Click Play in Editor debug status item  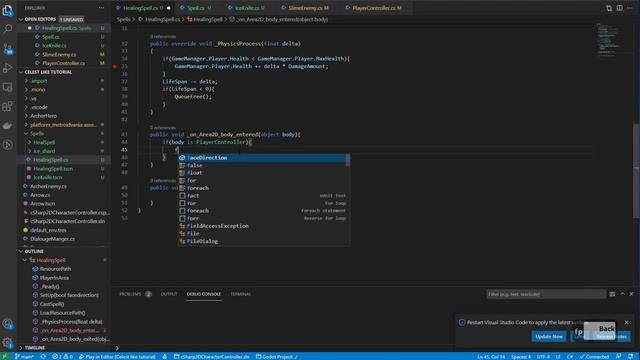tap(117, 356)
